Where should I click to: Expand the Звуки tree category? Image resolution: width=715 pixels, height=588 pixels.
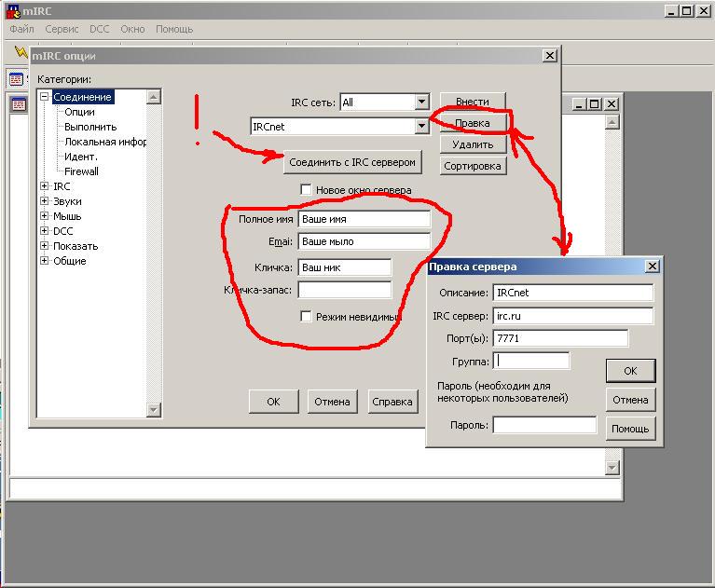pos(44,201)
